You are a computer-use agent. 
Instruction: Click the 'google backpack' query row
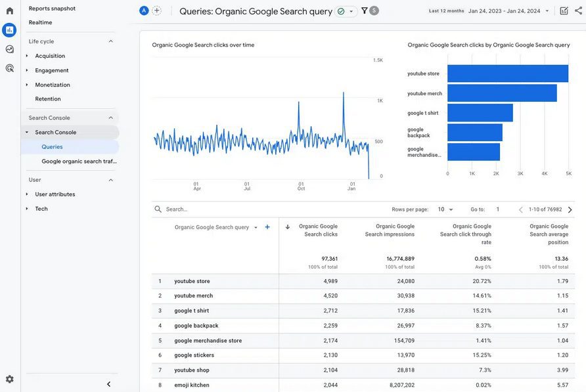[363, 326]
